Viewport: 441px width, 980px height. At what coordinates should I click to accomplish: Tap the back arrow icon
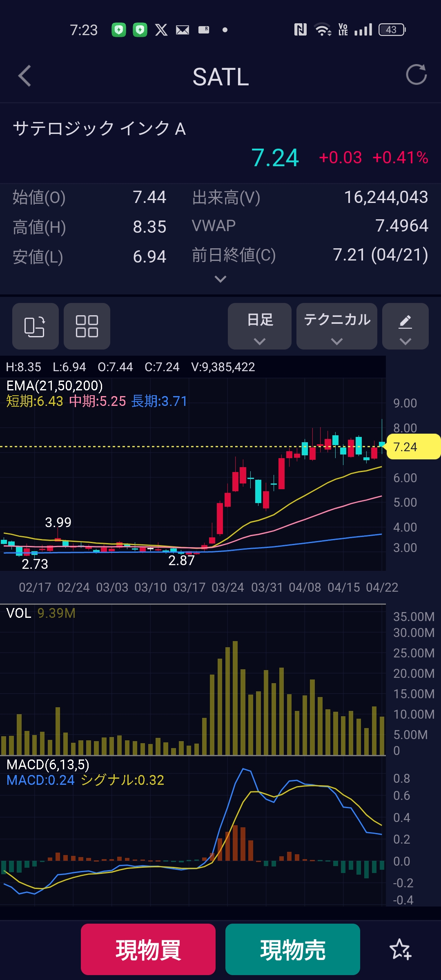[25, 76]
